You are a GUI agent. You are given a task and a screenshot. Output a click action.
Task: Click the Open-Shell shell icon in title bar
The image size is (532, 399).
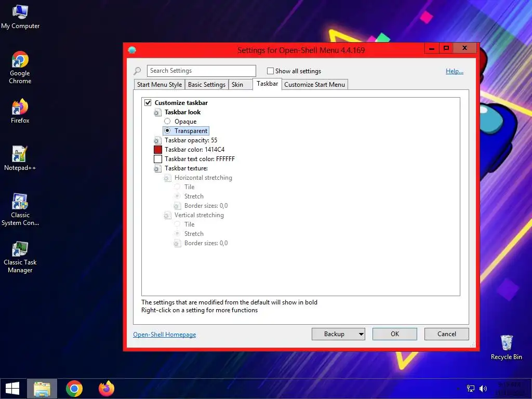pyautogui.click(x=132, y=50)
